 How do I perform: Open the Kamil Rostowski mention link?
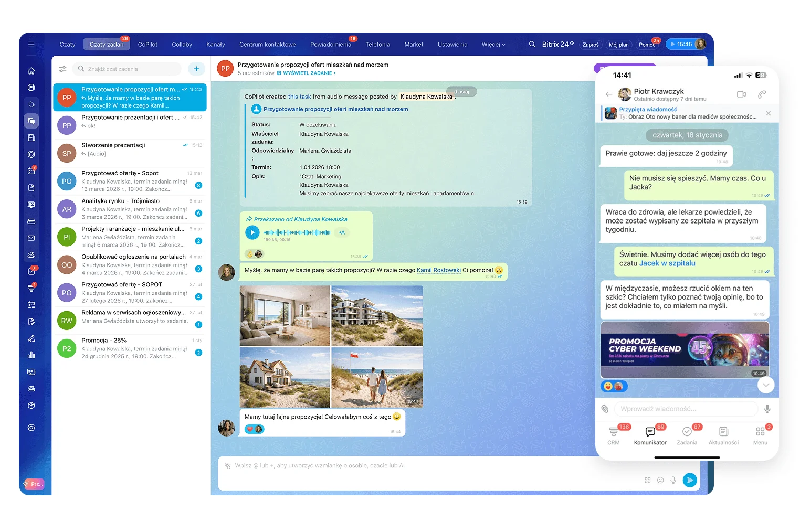click(x=439, y=270)
